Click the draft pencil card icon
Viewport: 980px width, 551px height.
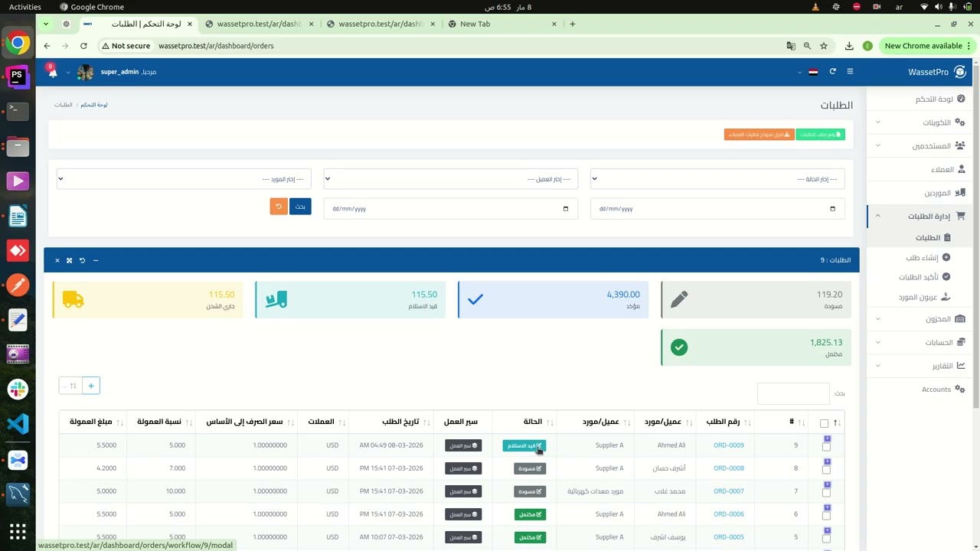point(678,299)
